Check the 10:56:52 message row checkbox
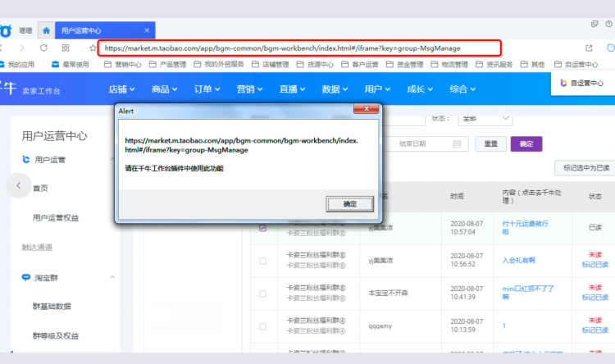The height and width of the screenshot is (364, 615). coord(262,261)
